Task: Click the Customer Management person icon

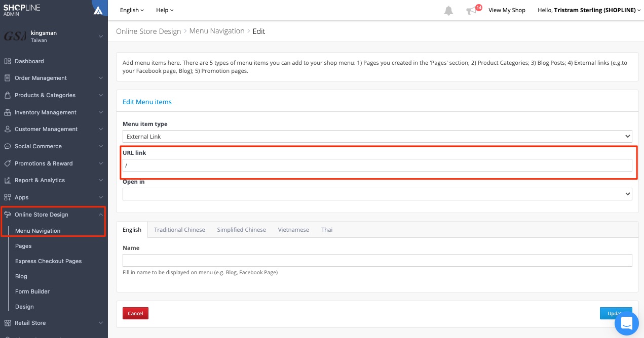Action: pyautogui.click(x=8, y=129)
